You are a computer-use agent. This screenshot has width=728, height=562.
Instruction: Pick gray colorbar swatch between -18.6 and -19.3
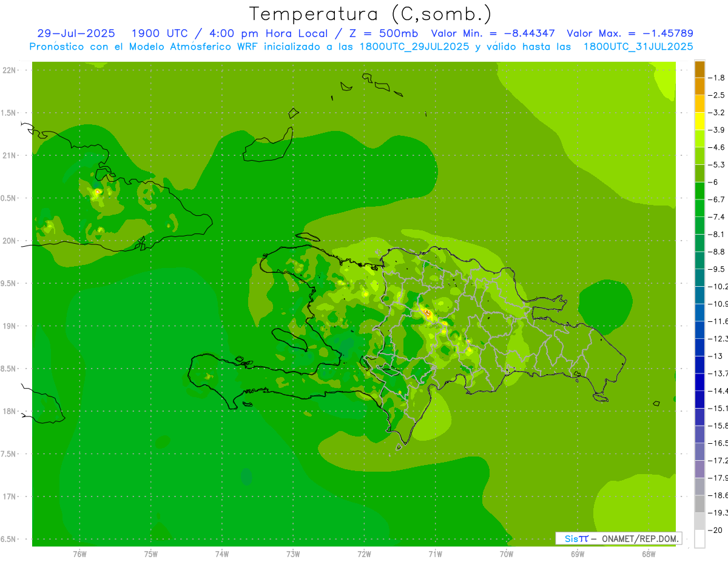tap(699, 504)
